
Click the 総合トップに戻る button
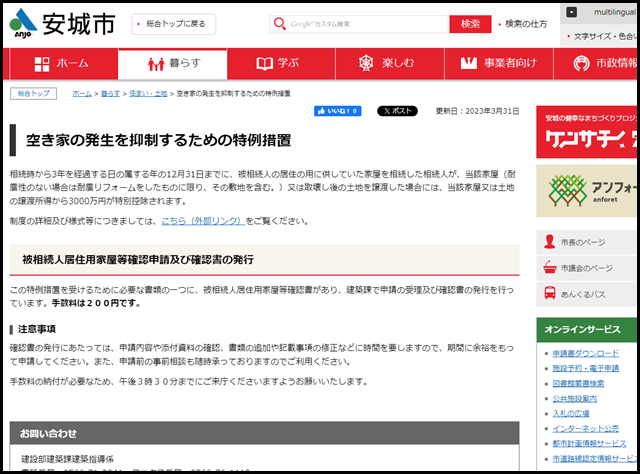174,24
